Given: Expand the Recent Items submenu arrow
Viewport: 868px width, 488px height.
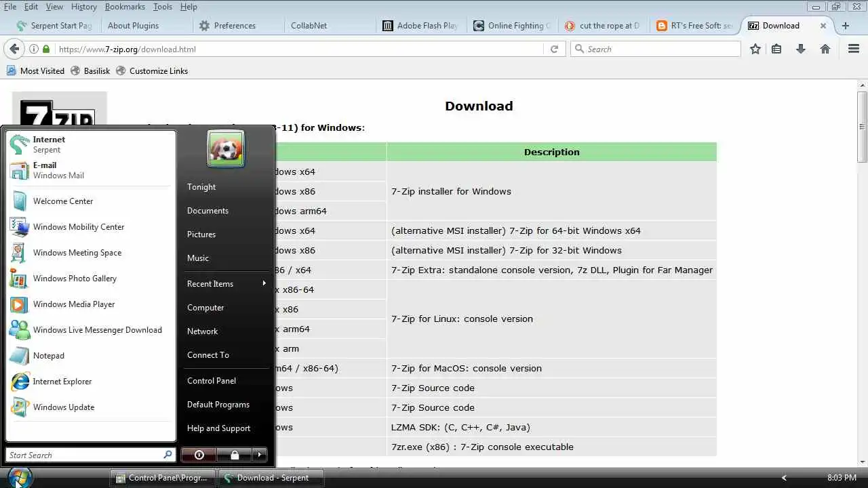Looking at the screenshot, I should pyautogui.click(x=264, y=283).
